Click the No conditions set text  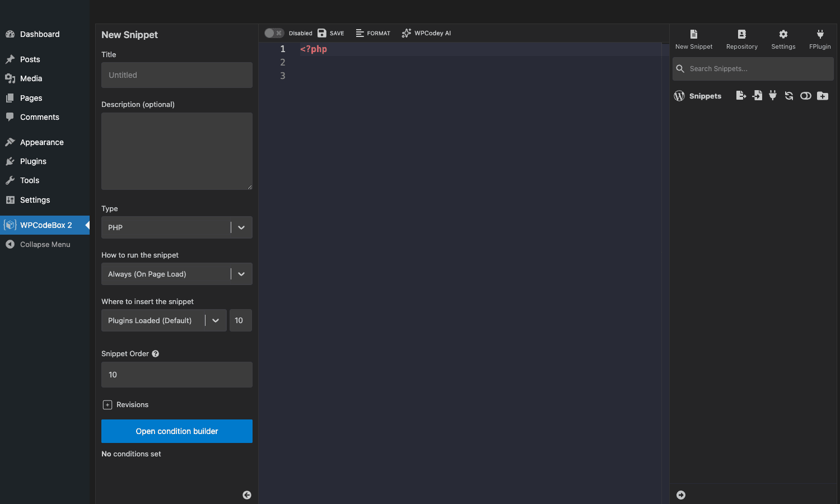131,454
